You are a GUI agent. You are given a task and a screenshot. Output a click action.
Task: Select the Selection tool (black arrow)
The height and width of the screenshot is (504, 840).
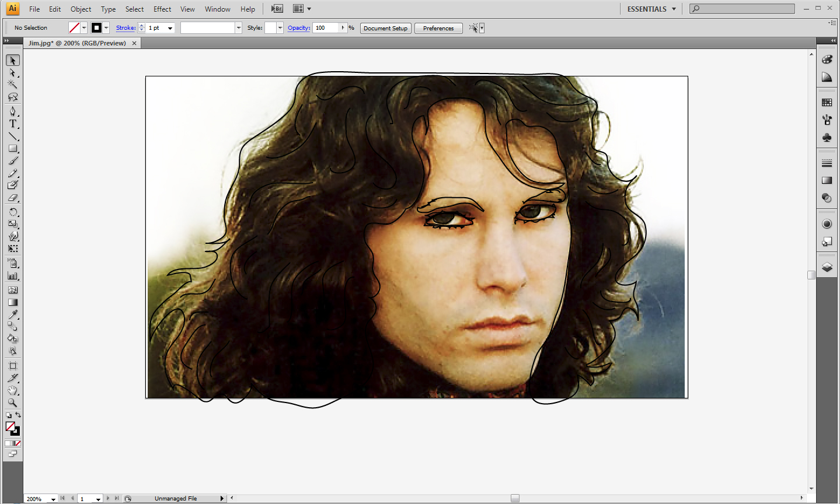click(13, 61)
